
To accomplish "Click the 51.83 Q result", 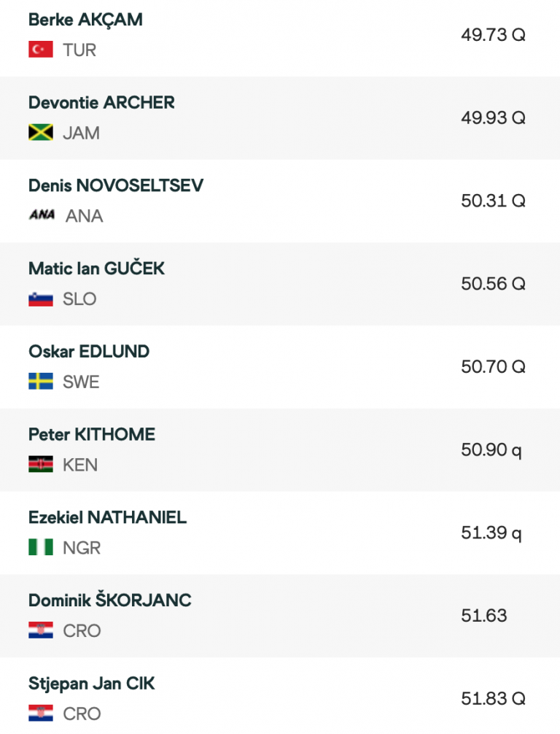I will pos(493,698).
